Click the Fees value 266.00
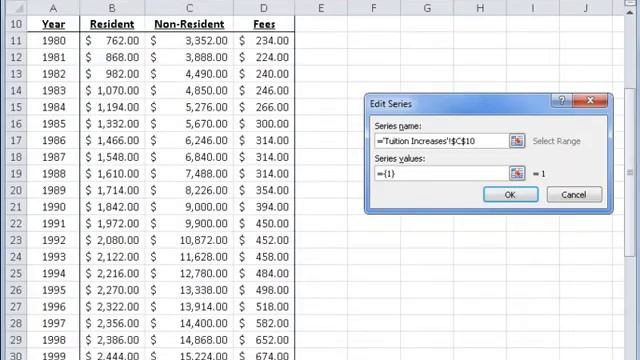Viewport: 640px width, 360px height. [264, 107]
